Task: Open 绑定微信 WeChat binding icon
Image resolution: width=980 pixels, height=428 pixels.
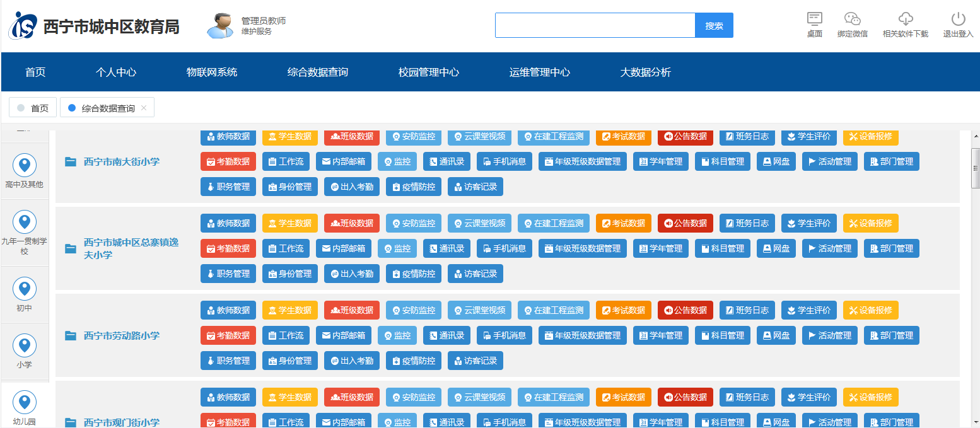Action: (x=853, y=19)
